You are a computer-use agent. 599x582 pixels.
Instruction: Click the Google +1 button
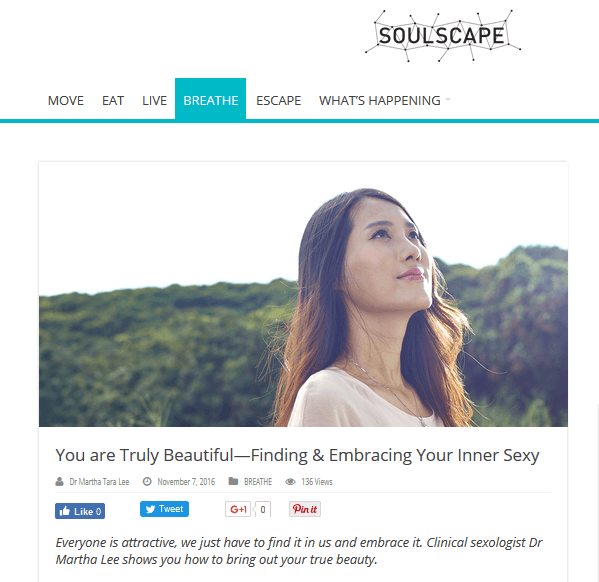click(x=238, y=509)
